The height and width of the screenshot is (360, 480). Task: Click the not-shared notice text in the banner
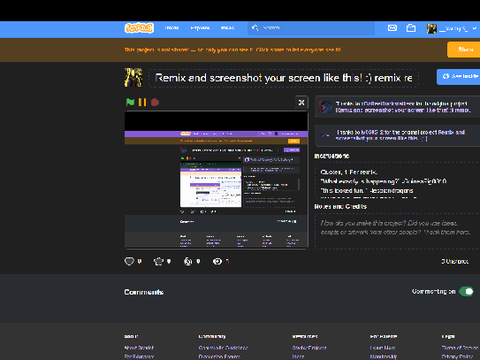coord(233,50)
